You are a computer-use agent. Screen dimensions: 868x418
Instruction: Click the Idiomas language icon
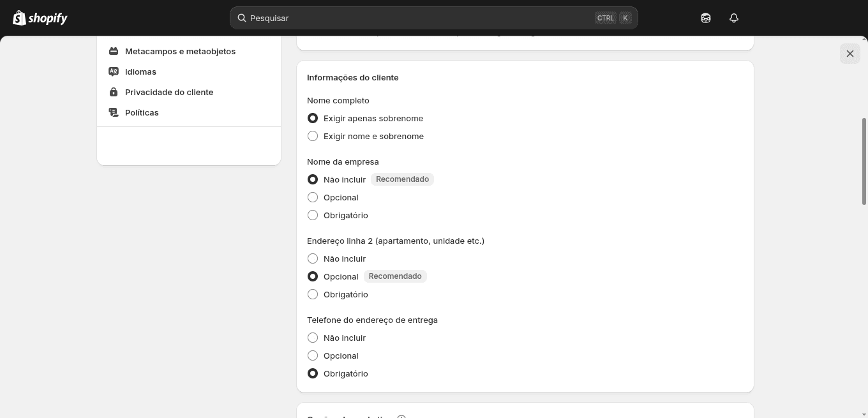pos(114,71)
